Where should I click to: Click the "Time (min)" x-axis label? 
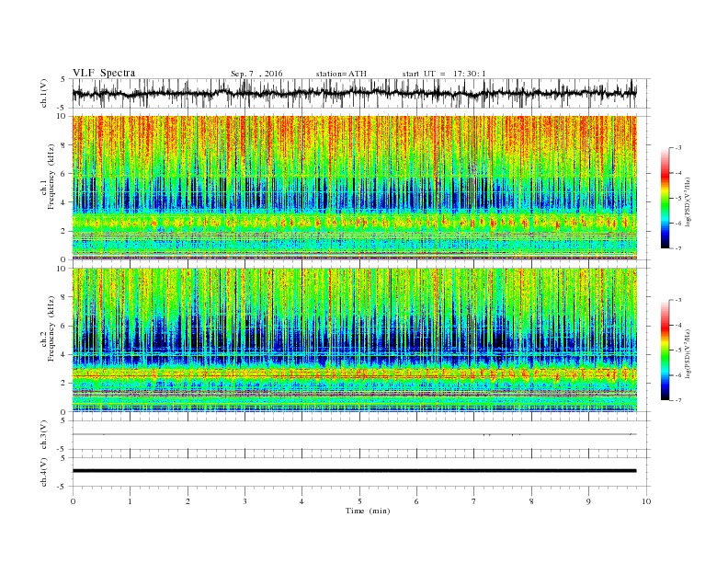pos(368,511)
